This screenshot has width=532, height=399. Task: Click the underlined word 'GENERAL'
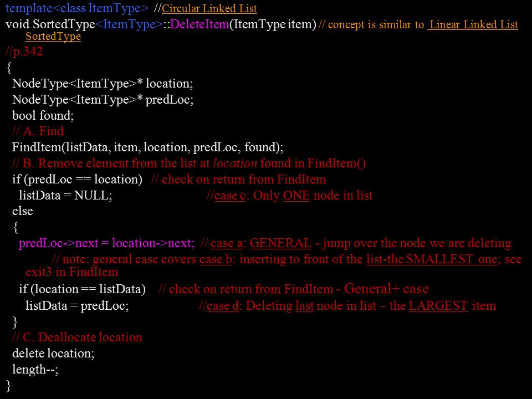(x=280, y=243)
